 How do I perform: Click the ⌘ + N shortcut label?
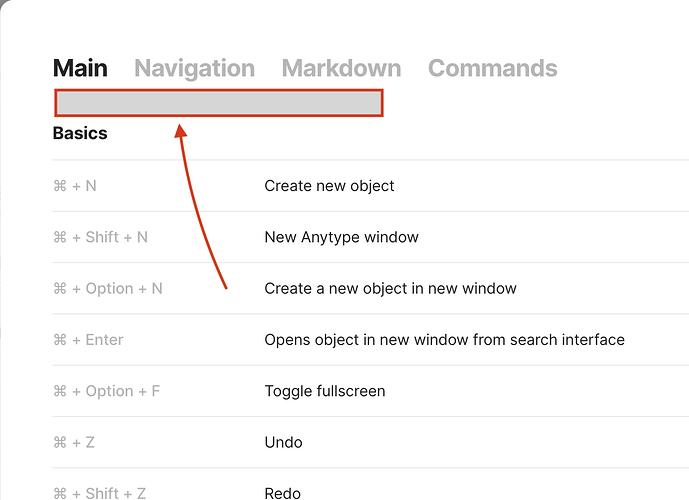click(x=75, y=186)
